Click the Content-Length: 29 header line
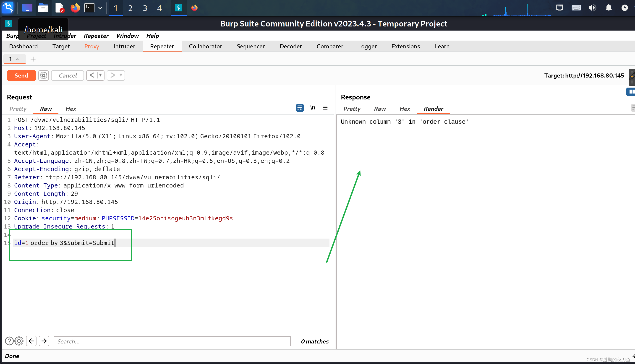 coord(46,194)
